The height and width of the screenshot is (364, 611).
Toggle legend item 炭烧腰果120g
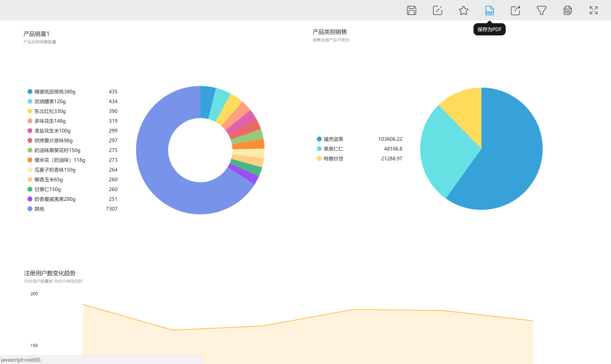pyautogui.click(x=50, y=101)
